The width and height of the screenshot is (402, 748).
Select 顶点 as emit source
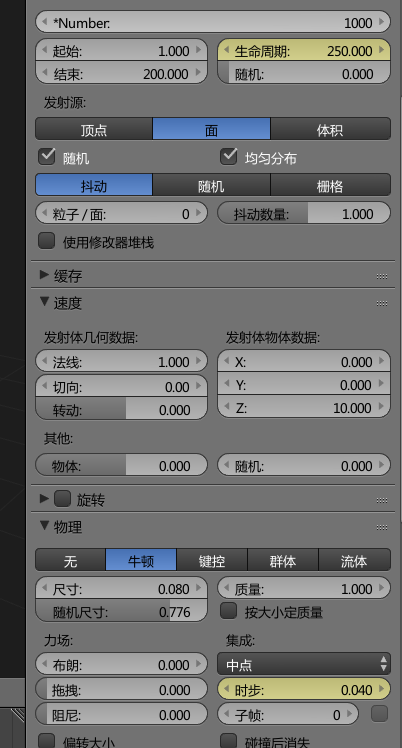pos(94,129)
